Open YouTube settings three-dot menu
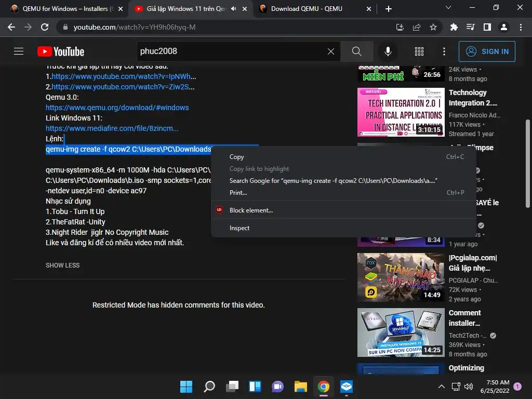 click(444, 51)
